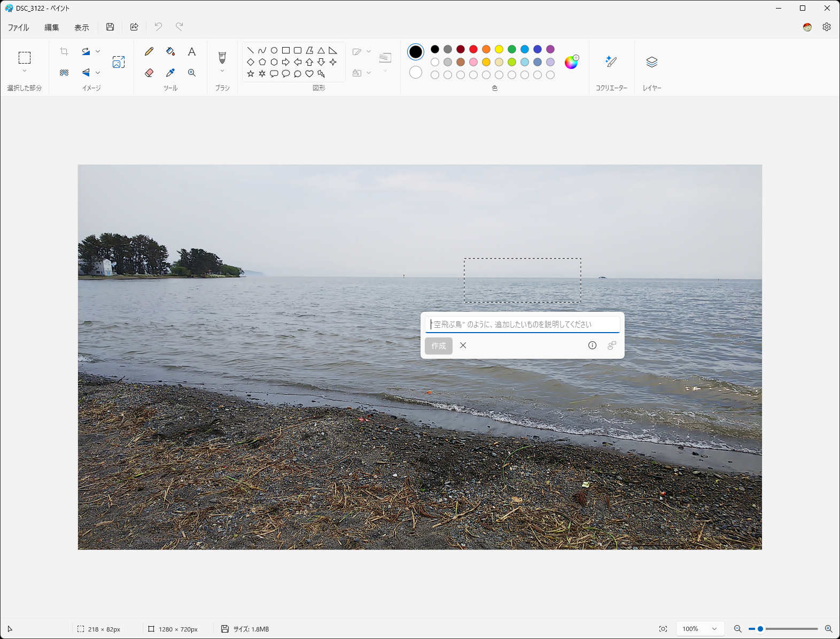Image resolution: width=840 pixels, height=639 pixels.
Task: Click the zoom slider handle
Action: click(x=760, y=629)
